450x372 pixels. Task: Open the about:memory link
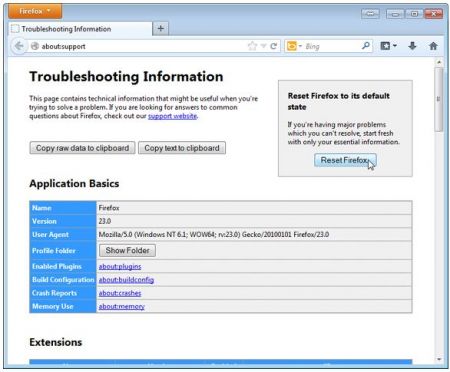(x=122, y=306)
